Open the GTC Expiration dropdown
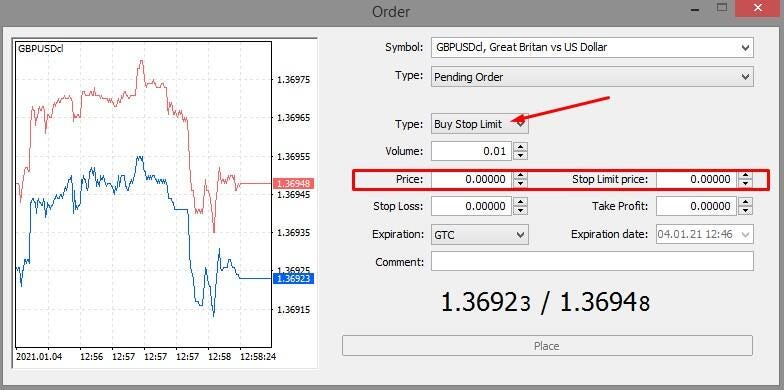 pyautogui.click(x=480, y=234)
